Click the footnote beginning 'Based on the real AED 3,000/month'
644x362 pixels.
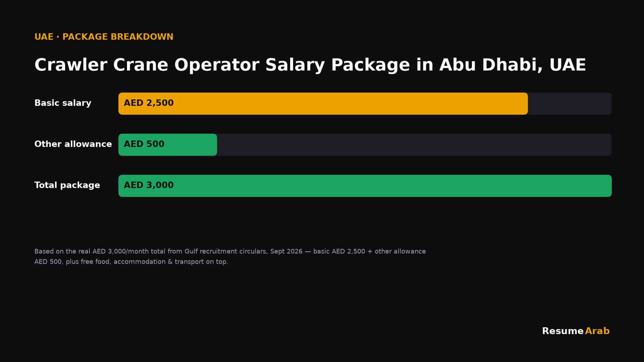coord(230,251)
